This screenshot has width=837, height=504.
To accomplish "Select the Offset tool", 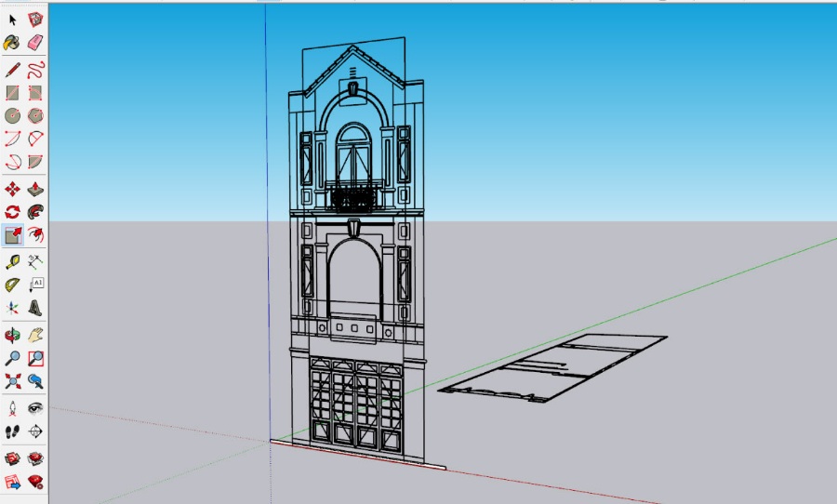I will (x=35, y=235).
